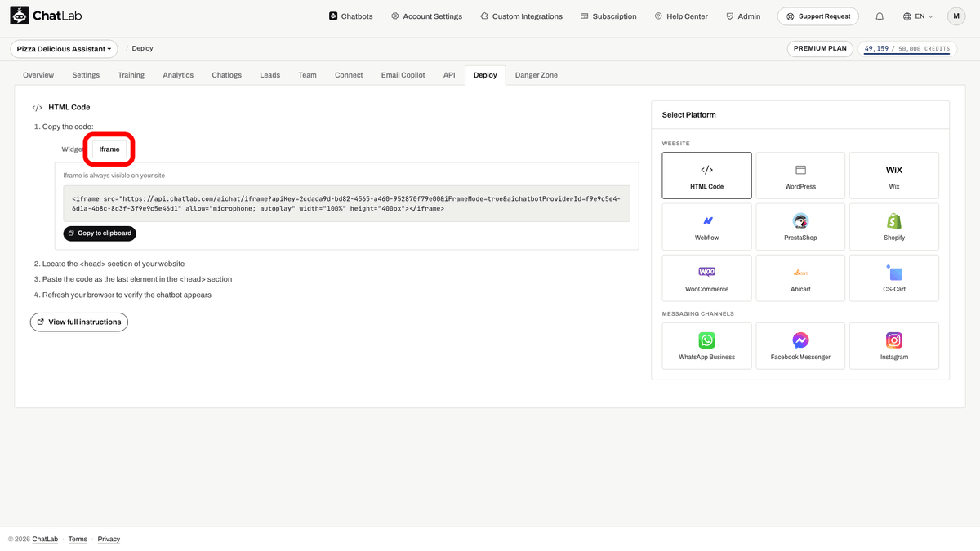Open Custom Integrations page

[521, 16]
